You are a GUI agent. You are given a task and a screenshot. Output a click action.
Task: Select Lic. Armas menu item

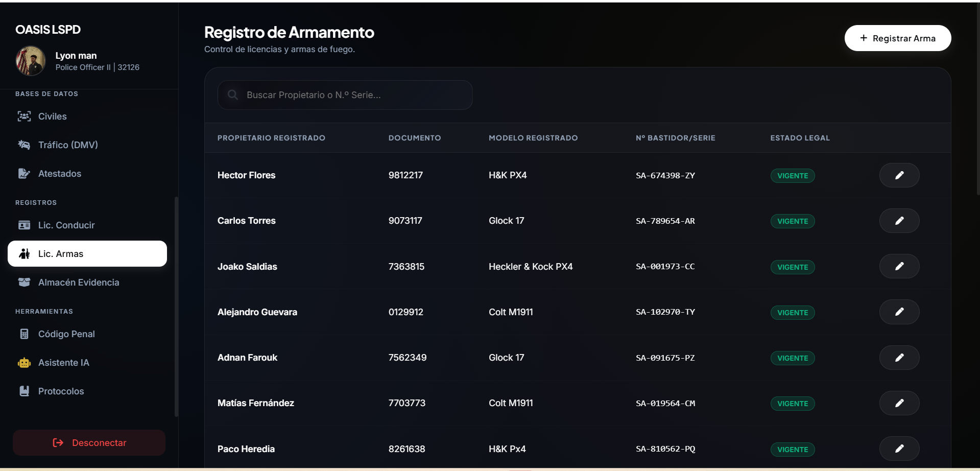coord(87,254)
